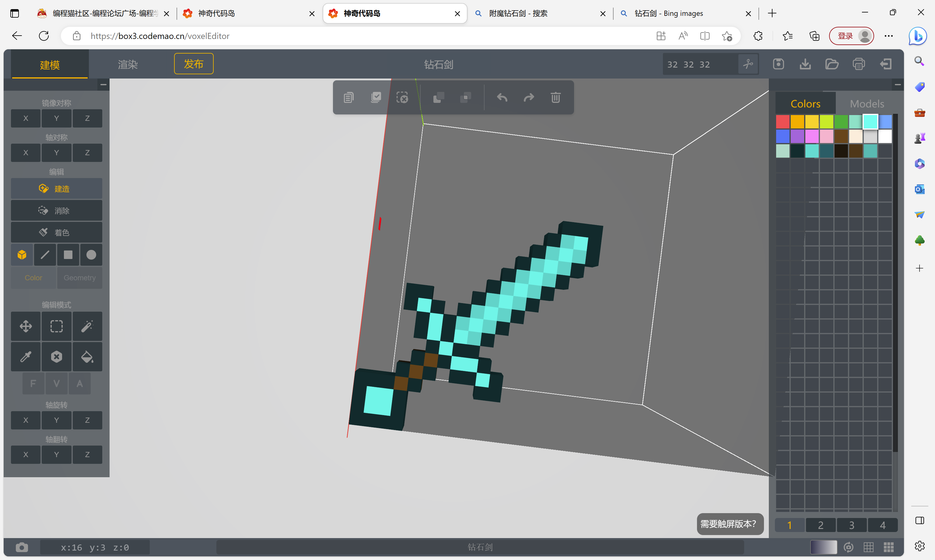
Task: Switch to the 渲染 render tab
Action: click(x=128, y=65)
